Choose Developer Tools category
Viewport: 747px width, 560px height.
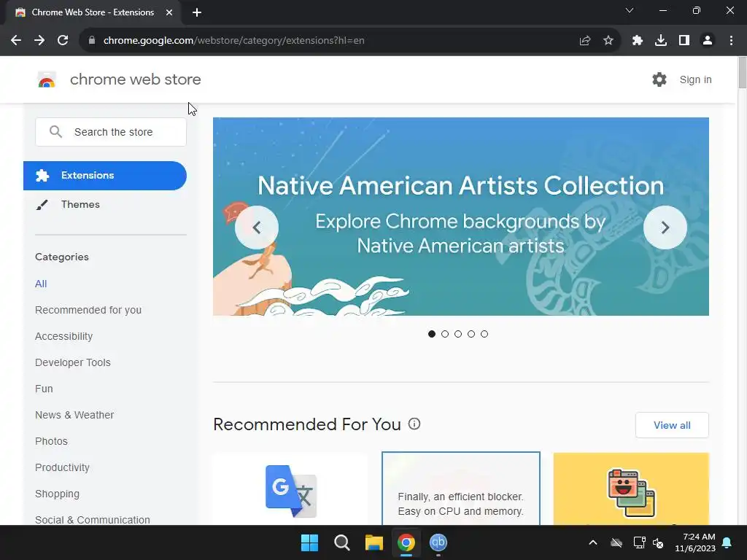[x=73, y=362]
